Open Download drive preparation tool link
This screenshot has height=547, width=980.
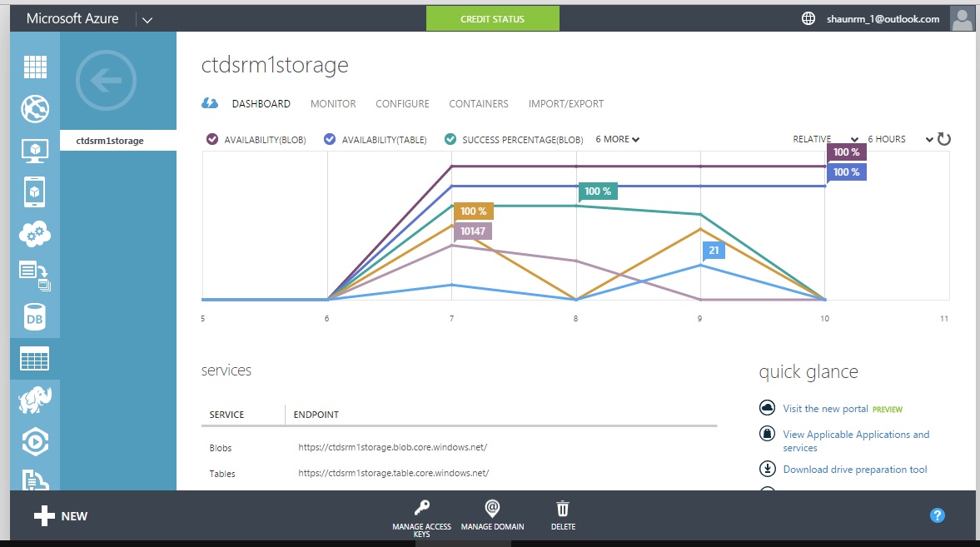pyautogui.click(x=855, y=469)
